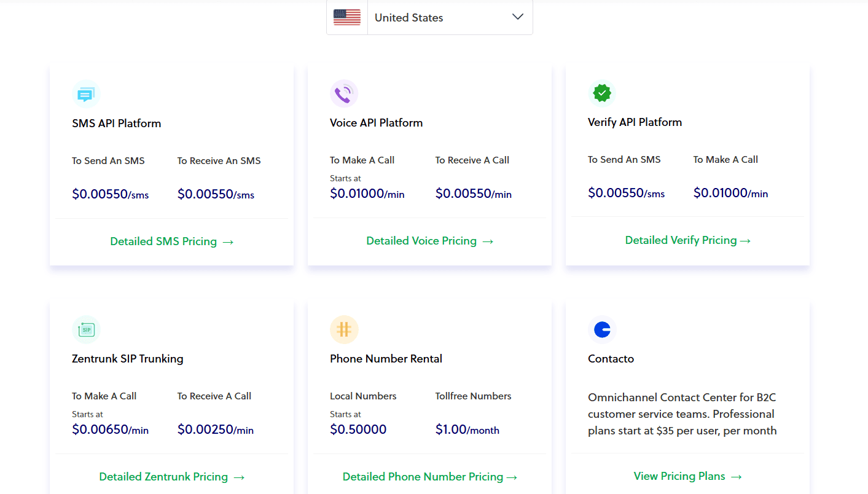868x494 pixels.
Task: Click the Local Numbers label
Action: (x=364, y=396)
